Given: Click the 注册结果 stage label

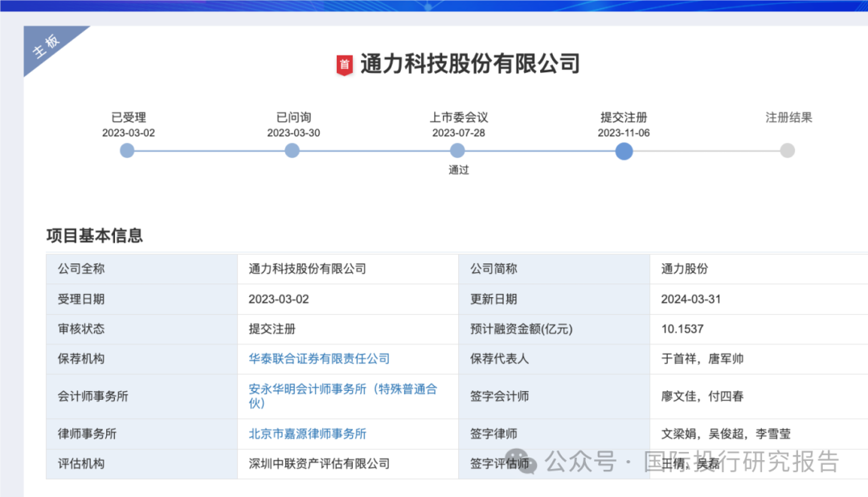Looking at the screenshot, I should pos(789,117).
